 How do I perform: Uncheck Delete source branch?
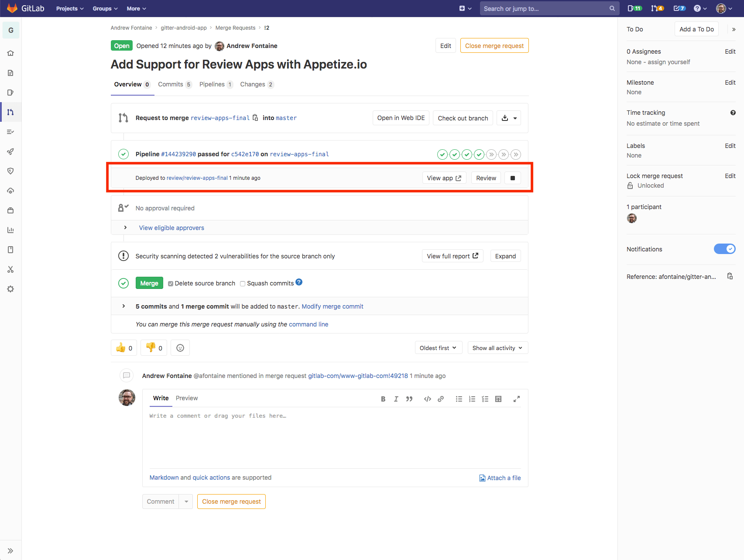coord(171,283)
